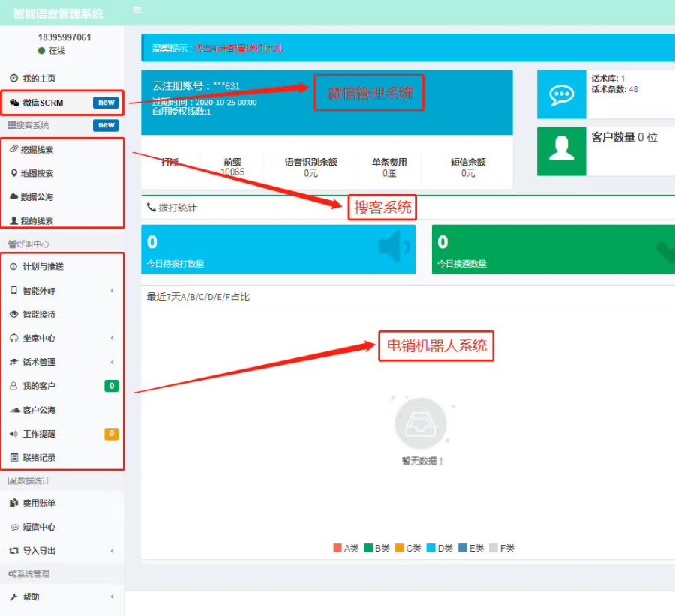Expand the 导入导出 submenu
This screenshot has height=616, width=675.
pyautogui.click(x=112, y=551)
